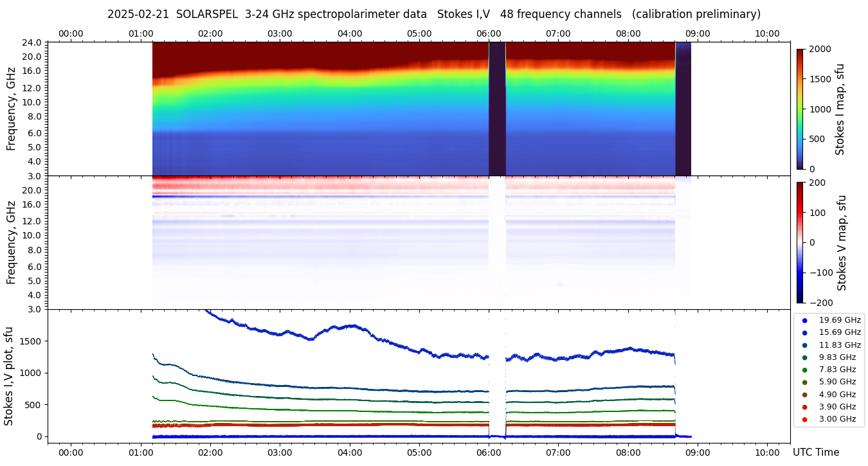Click the 2000 label on Stokes I colorbar

pyautogui.click(x=819, y=49)
